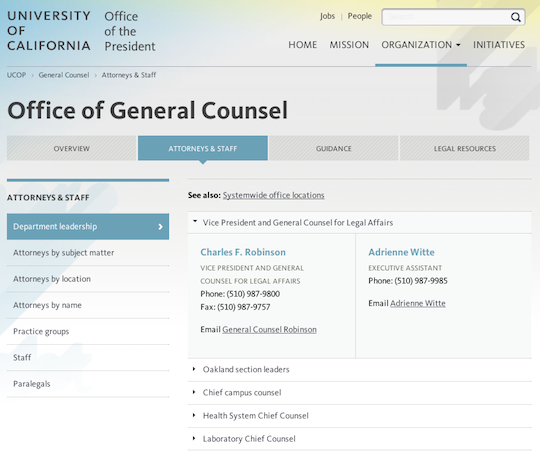Click the search magnifier icon

pyautogui.click(x=515, y=17)
